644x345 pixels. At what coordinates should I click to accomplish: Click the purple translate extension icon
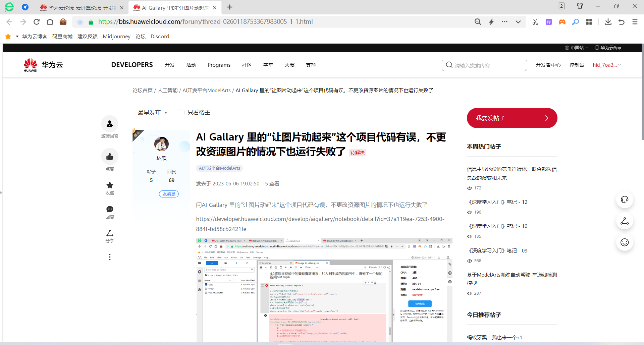(549, 22)
